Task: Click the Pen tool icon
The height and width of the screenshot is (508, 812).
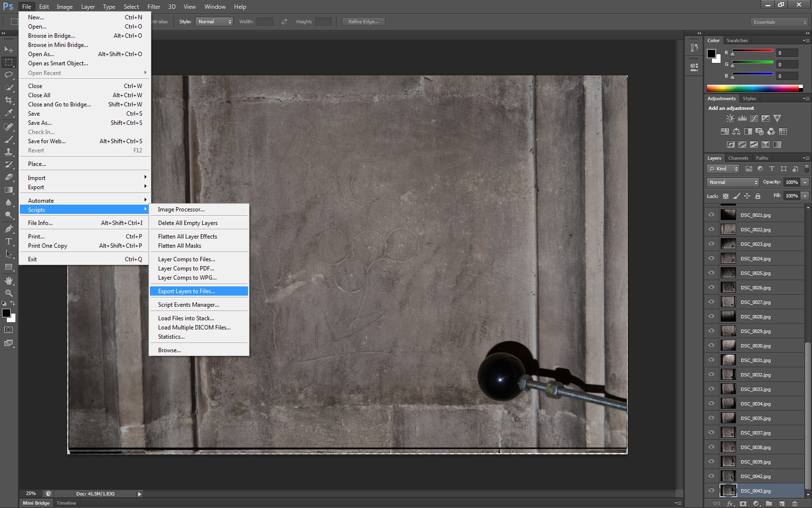Action: 9,229
